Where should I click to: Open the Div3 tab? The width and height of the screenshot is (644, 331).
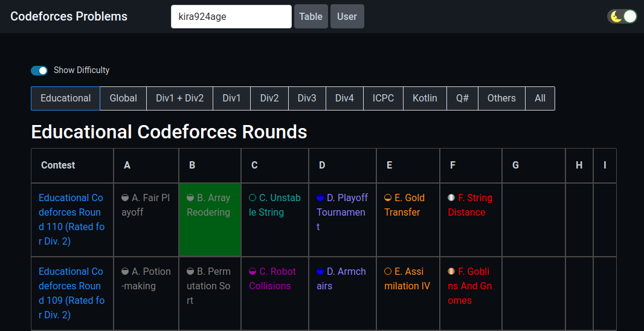tap(308, 98)
